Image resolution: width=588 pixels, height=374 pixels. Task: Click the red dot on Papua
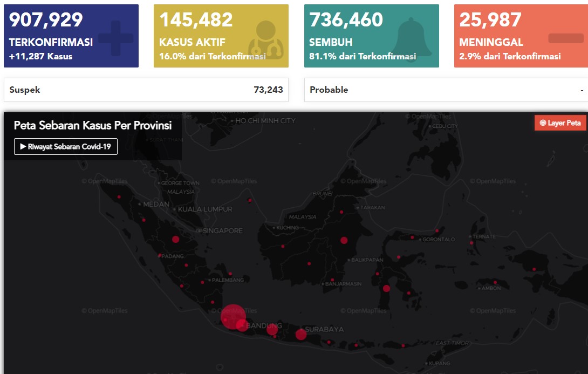(x=534, y=269)
